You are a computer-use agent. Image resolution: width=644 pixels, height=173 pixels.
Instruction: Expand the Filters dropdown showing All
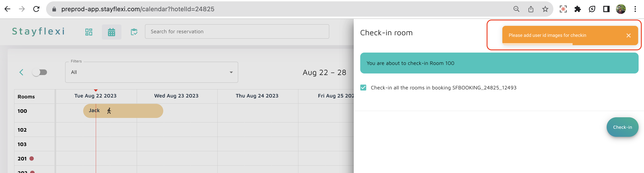point(152,72)
